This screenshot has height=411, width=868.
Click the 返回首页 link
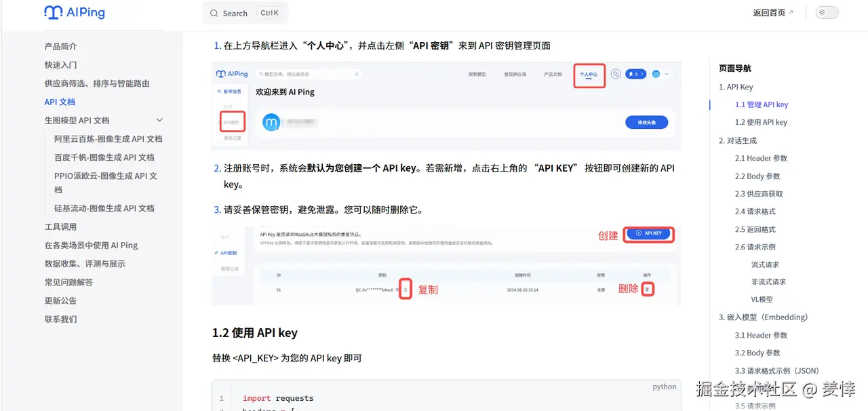coord(768,12)
